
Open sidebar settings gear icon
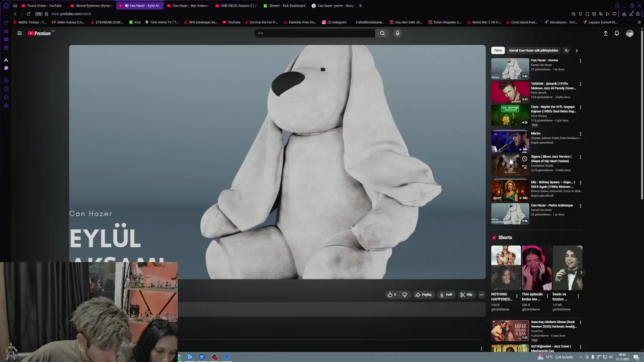(6, 106)
